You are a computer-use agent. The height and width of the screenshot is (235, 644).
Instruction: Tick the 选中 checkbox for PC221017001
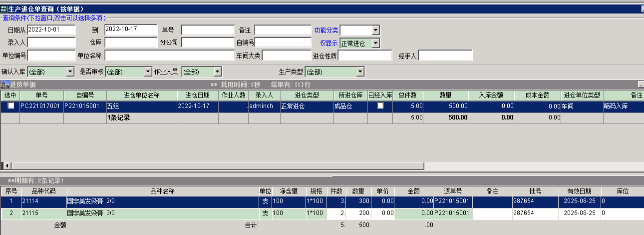point(10,106)
